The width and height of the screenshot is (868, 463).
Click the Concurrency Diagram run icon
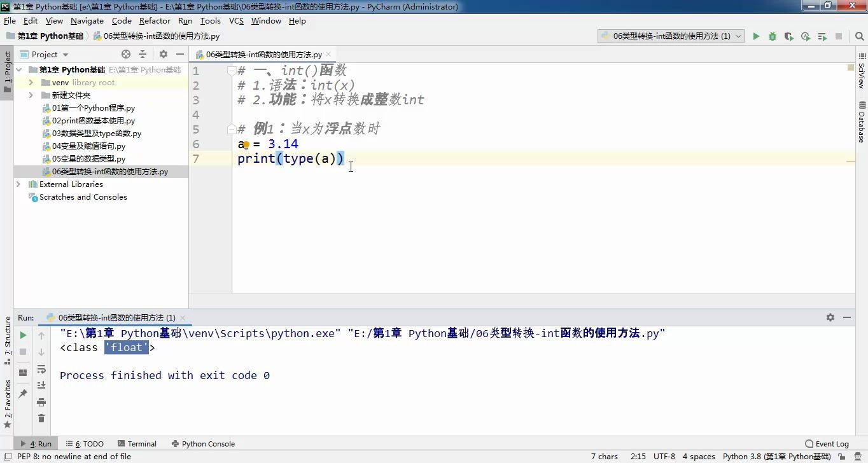tap(822, 36)
